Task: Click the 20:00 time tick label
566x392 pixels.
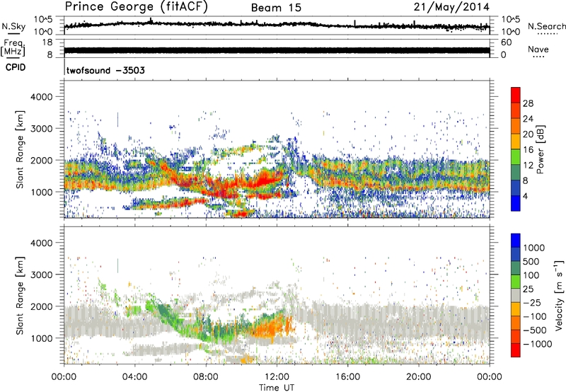Action: tap(418, 377)
